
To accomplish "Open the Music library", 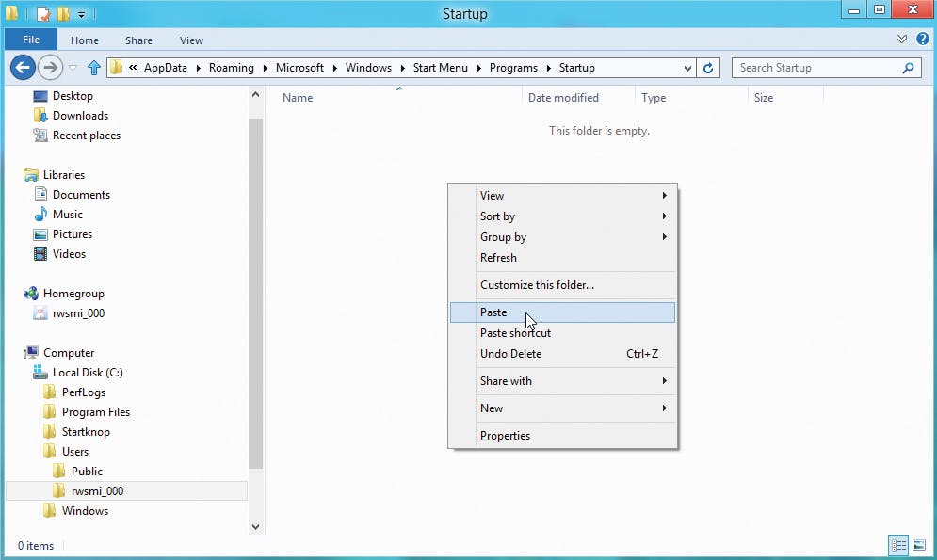I will (x=68, y=215).
